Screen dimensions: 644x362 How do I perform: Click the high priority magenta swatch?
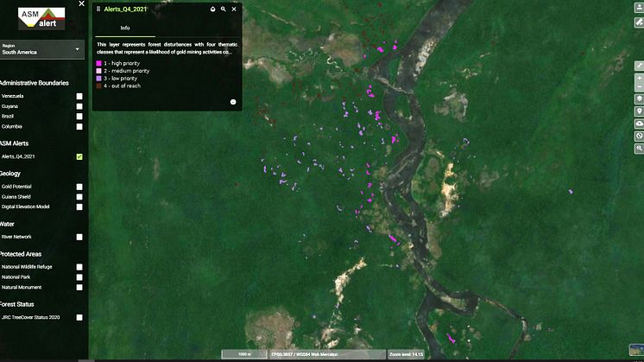point(99,63)
